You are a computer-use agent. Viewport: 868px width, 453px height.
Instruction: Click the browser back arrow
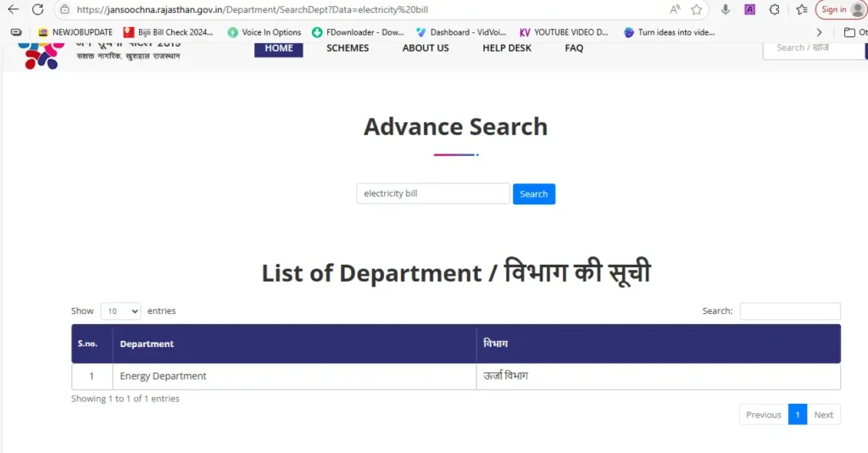[14, 9]
